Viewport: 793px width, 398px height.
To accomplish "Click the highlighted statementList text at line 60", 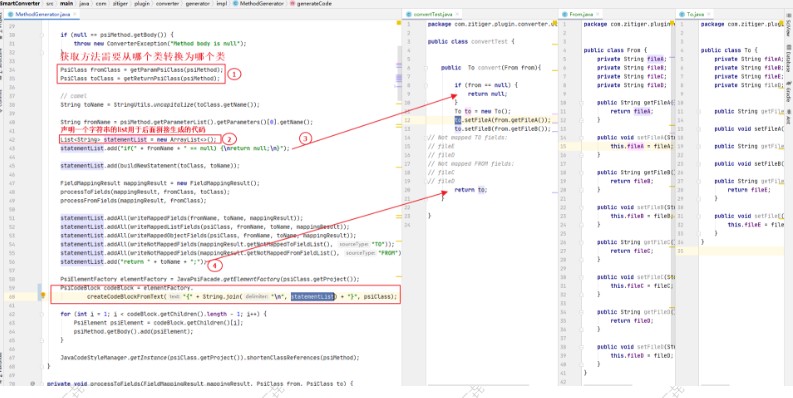I will click(x=313, y=296).
